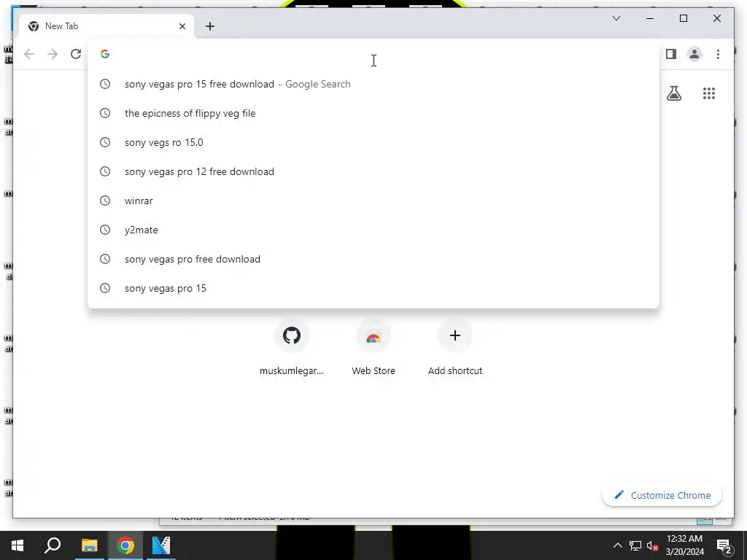Image resolution: width=747 pixels, height=560 pixels.
Task: Open the blue video editor taskbar app
Action: [x=161, y=545]
